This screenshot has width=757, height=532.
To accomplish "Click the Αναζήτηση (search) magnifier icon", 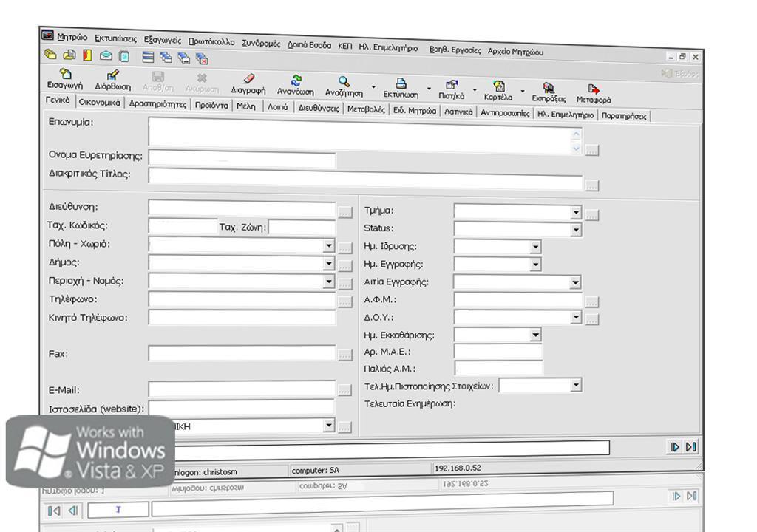I will pyautogui.click(x=344, y=81).
